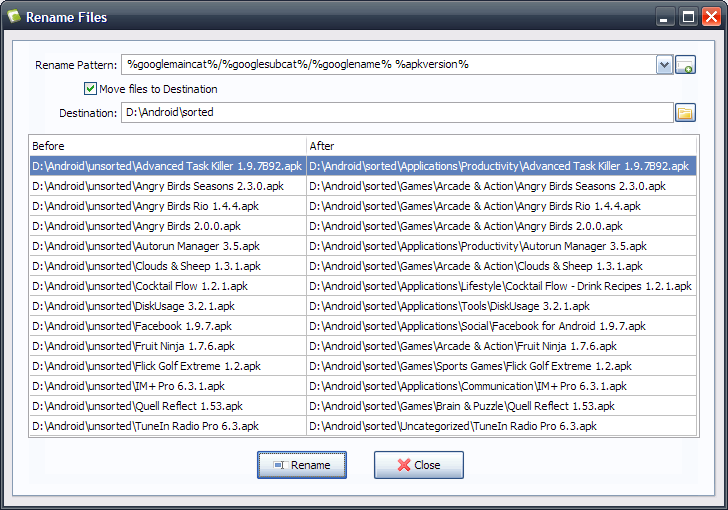Click After path Arcade & Action\Angry Birds Rio
Screen dimensions: 728x510
(502, 206)
